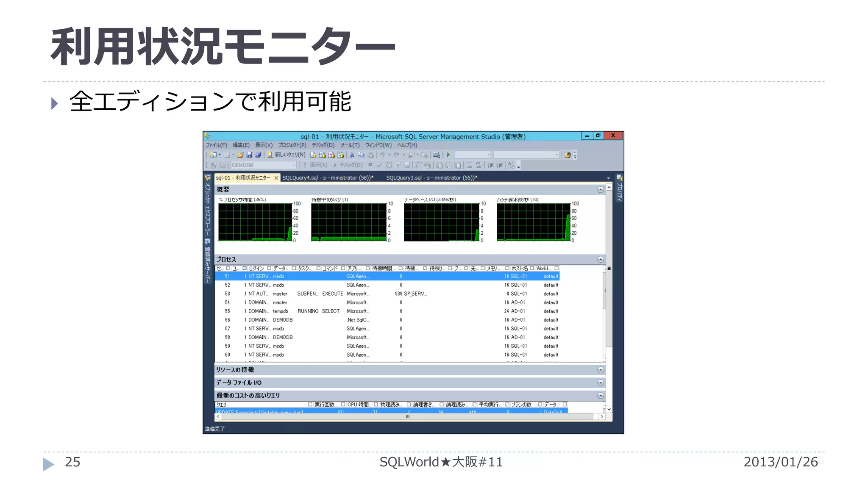The image size is (868, 488).
Task: Open the アプリ... column filter
Action: (367, 268)
